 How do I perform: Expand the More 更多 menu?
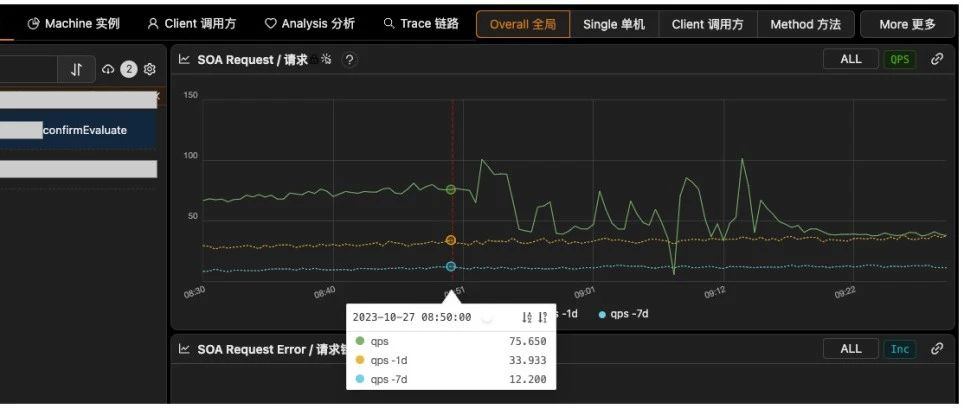pyautogui.click(x=907, y=24)
